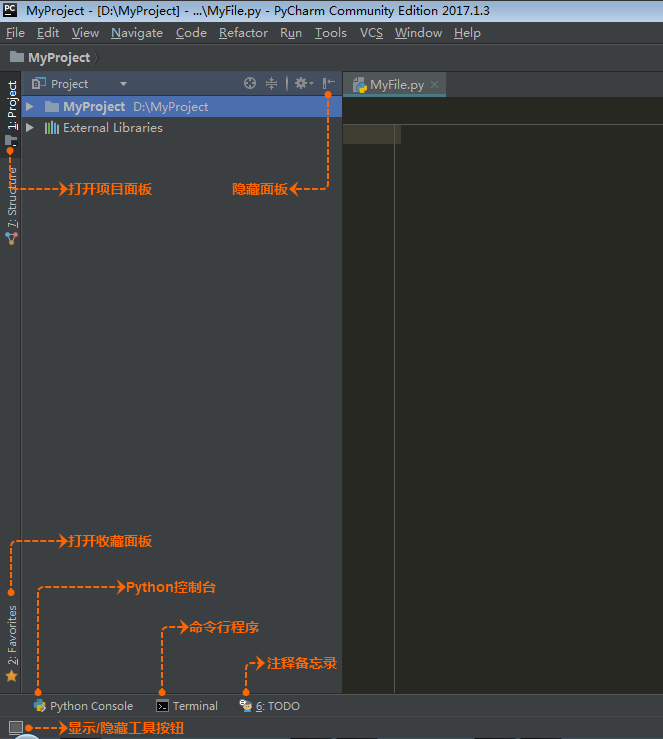Expand the External Libraries tree node
Screen dimensions: 663x739
coord(30,127)
